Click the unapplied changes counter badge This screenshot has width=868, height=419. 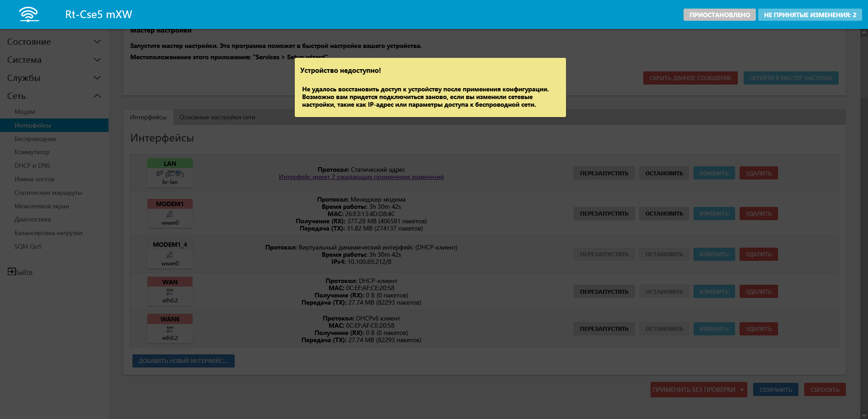coord(810,15)
